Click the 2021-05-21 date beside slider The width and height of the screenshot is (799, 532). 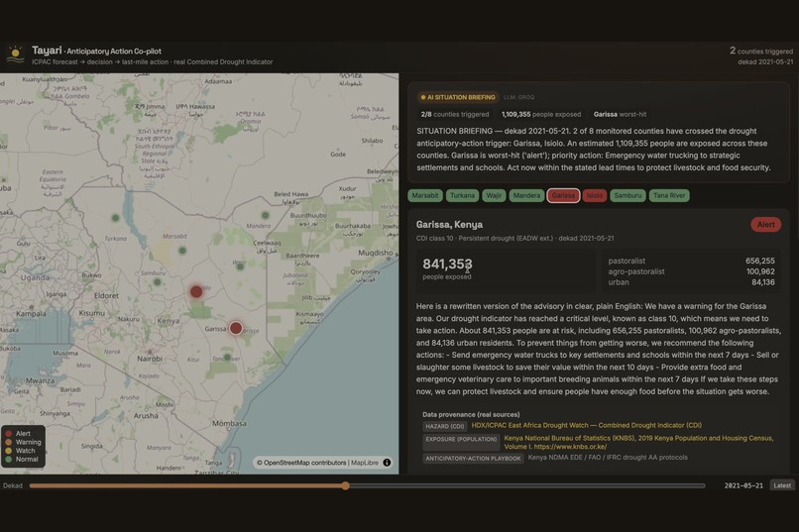coord(743,485)
